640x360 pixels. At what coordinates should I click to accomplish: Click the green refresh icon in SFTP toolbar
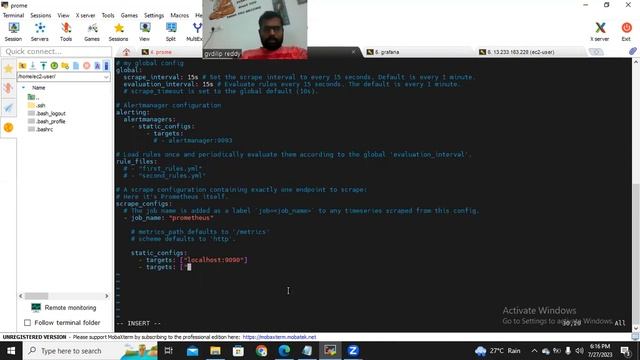click(54, 66)
